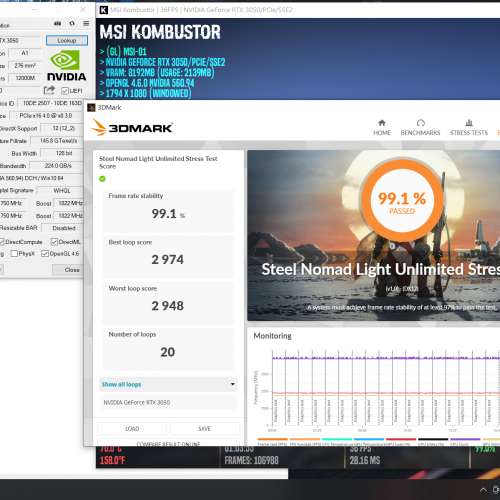
Task: Click the NVIDIA GeForce RTX 3050 result field
Action: (x=168, y=403)
